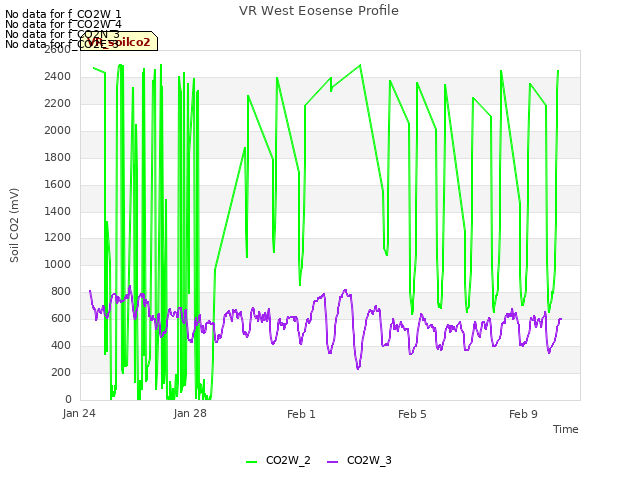Click the No data for f_CO2N_3 message

62,34
